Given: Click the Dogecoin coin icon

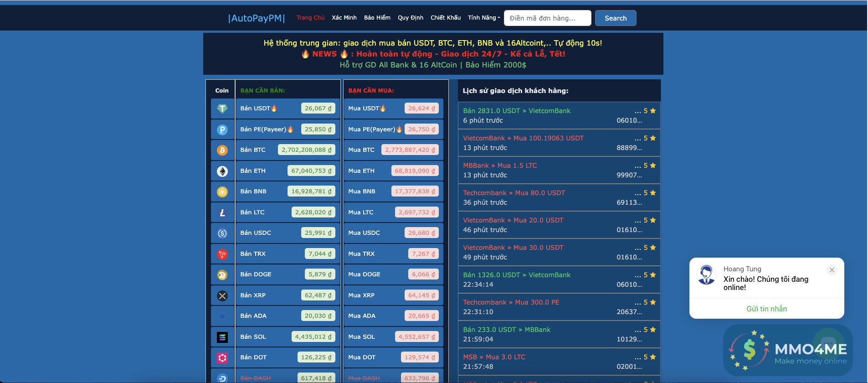Looking at the screenshot, I should pyautogui.click(x=222, y=274).
